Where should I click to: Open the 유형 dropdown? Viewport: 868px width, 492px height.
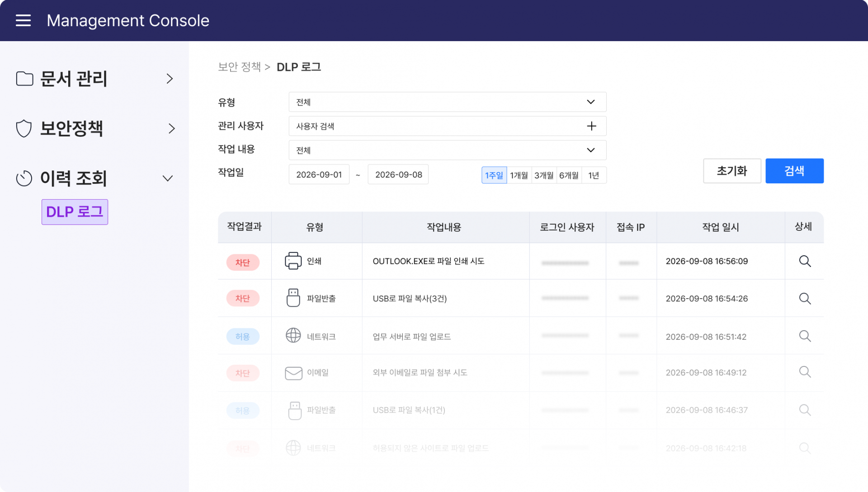point(448,102)
